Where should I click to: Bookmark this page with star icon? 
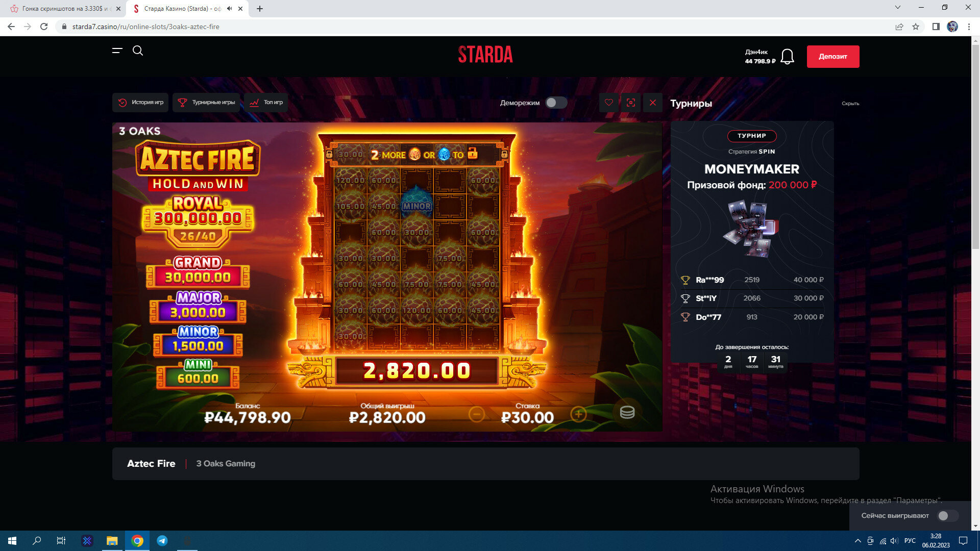click(x=916, y=27)
